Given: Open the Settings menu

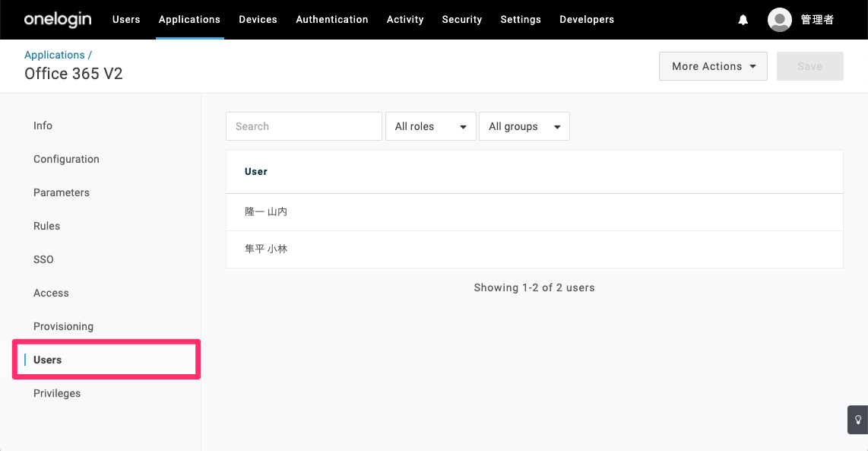Looking at the screenshot, I should [521, 19].
